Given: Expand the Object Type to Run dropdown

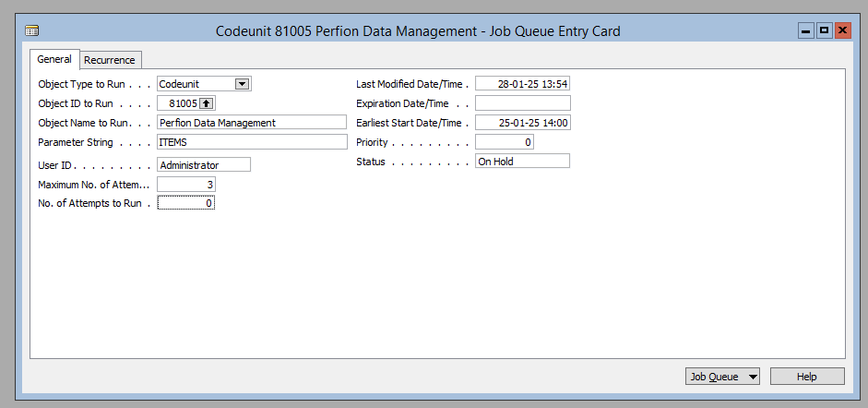Looking at the screenshot, I should click(x=242, y=84).
